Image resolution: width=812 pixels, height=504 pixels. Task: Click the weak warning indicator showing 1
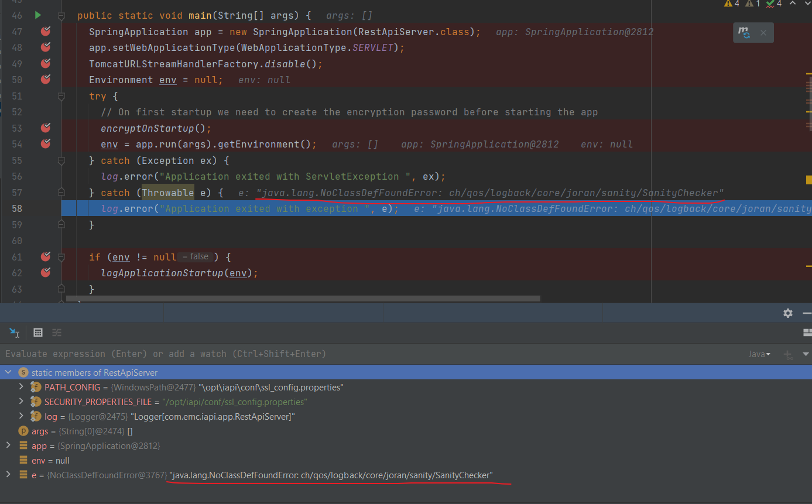tap(751, 4)
